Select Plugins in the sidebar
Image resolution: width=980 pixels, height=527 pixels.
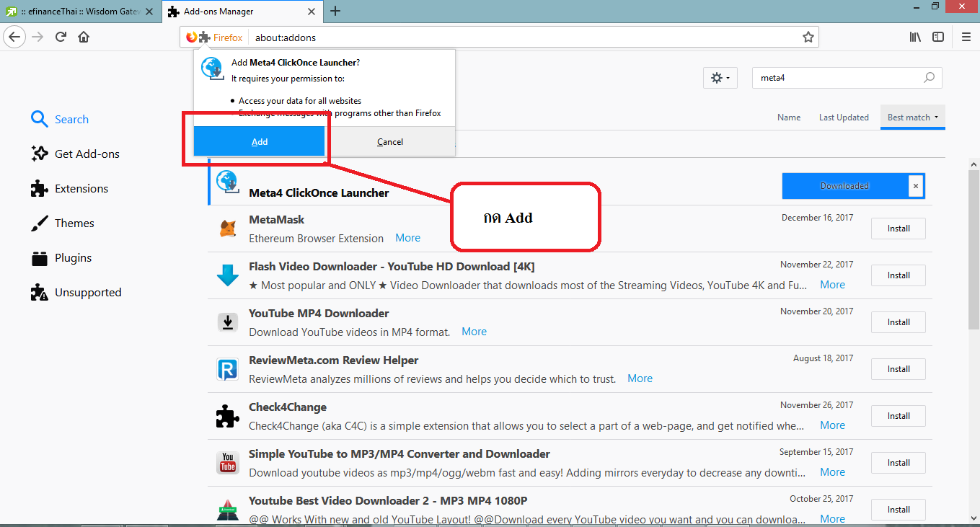coord(73,258)
